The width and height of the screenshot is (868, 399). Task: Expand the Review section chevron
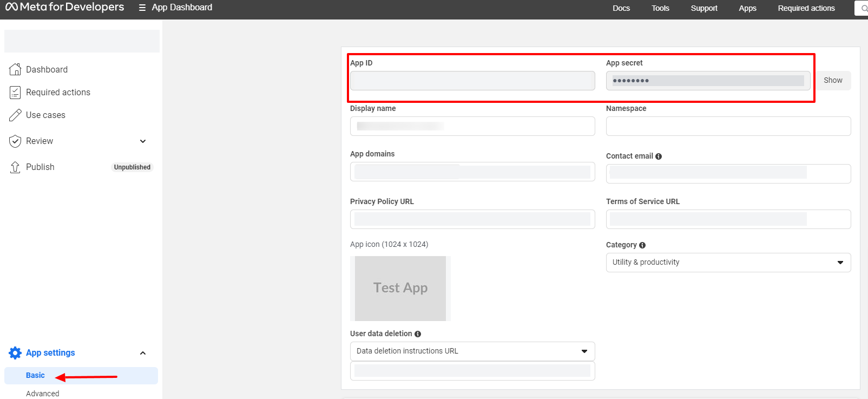point(143,141)
